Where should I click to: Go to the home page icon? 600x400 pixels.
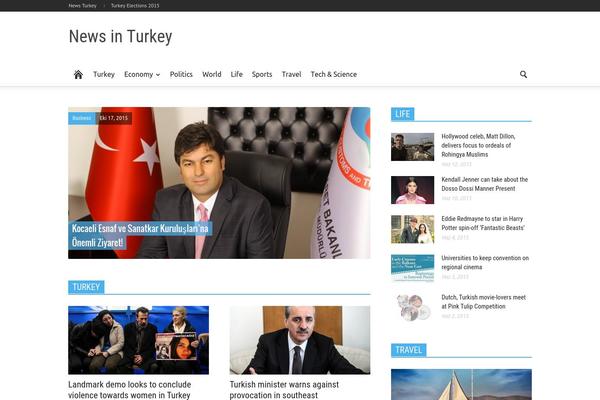pyautogui.click(x=78, y=74)
